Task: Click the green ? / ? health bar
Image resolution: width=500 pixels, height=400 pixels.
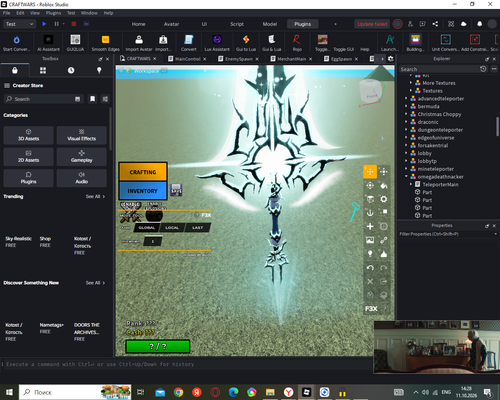Action: 158,346
